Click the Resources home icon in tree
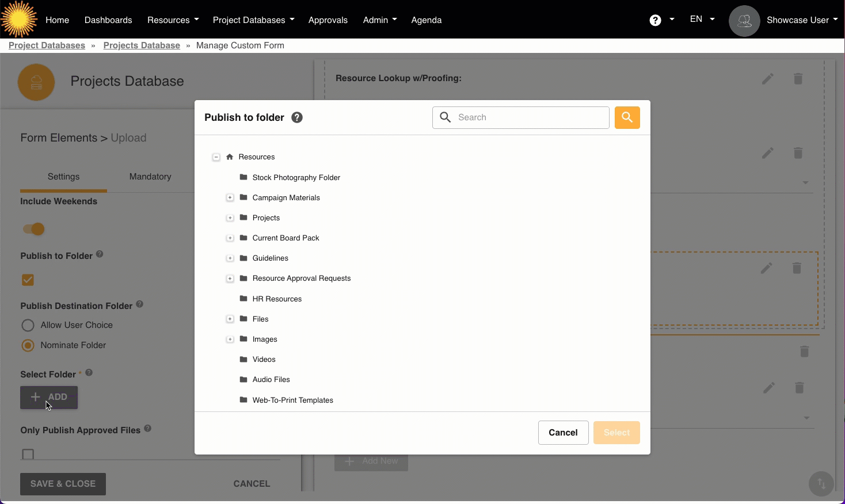Image resolution: width=845 pixels, height=504 pixels. tap(230, 157)
